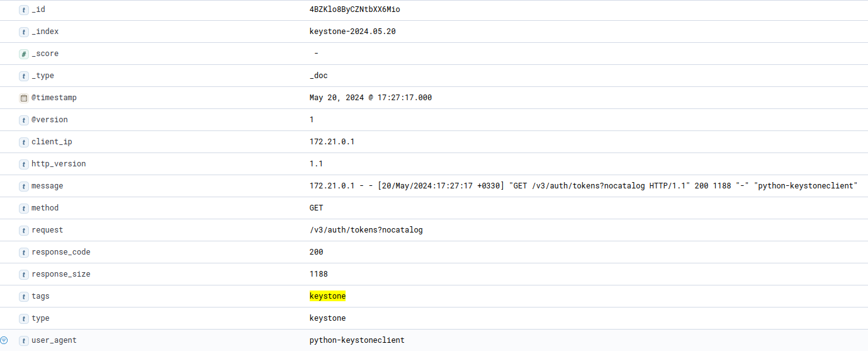Click the calendar icon beside @timestamp
This screenshot has height=351, width=868.
tap(24, 98)
